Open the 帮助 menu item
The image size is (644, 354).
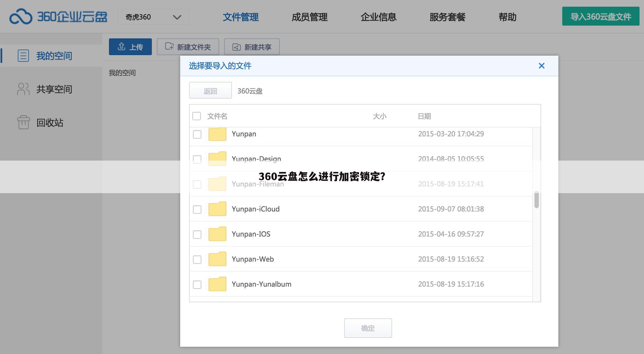507,17
